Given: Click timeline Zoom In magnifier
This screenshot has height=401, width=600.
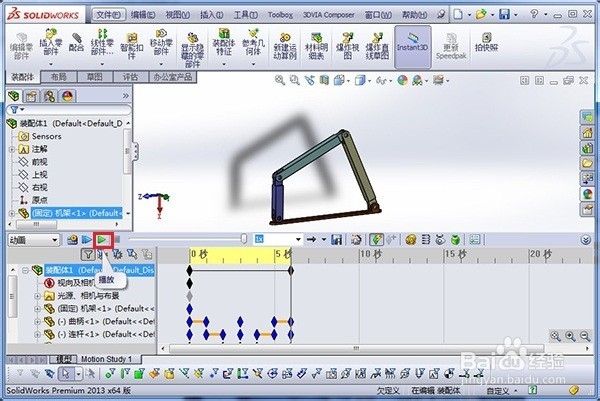Looking at the screenshot, I should pos(571,336).
